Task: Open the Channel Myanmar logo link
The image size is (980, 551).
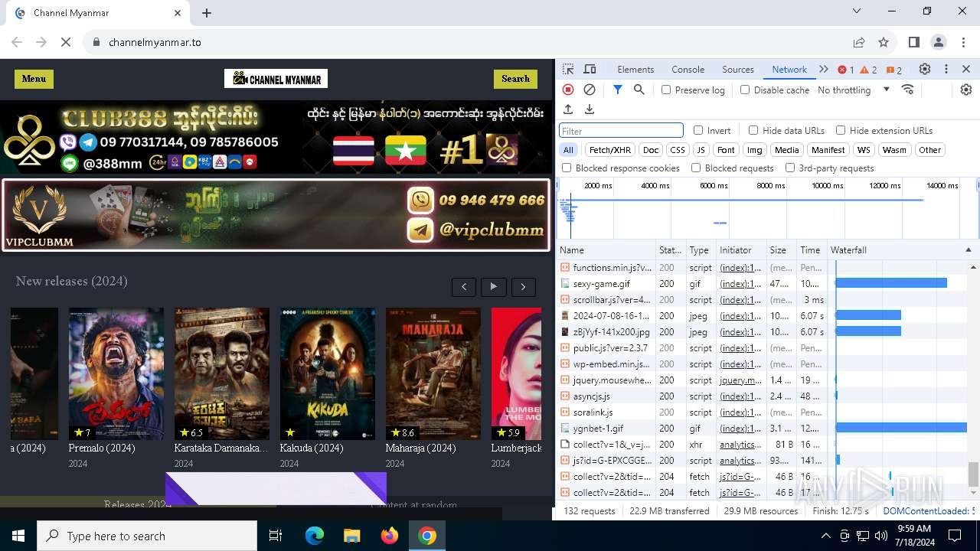Action: [x=276, y=79]
